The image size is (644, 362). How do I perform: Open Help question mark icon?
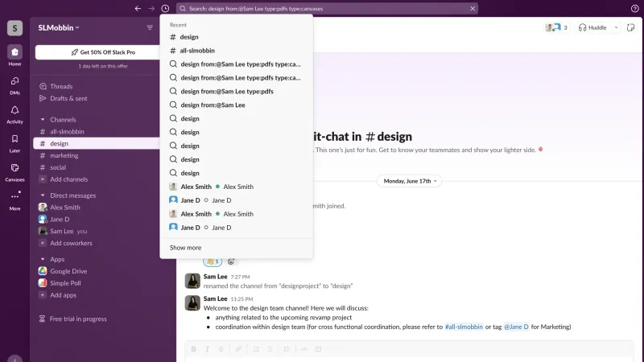click(x=634, y=8)
